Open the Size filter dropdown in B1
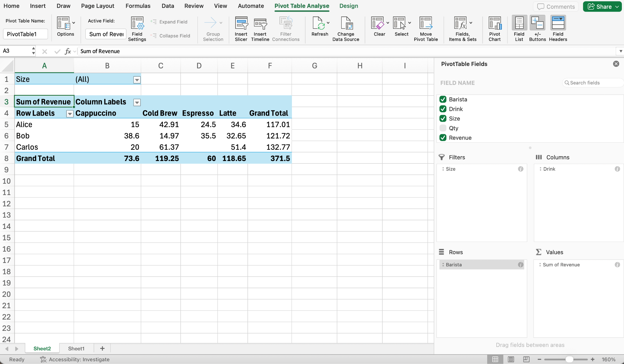624x364 pixels. pos(137,80)
